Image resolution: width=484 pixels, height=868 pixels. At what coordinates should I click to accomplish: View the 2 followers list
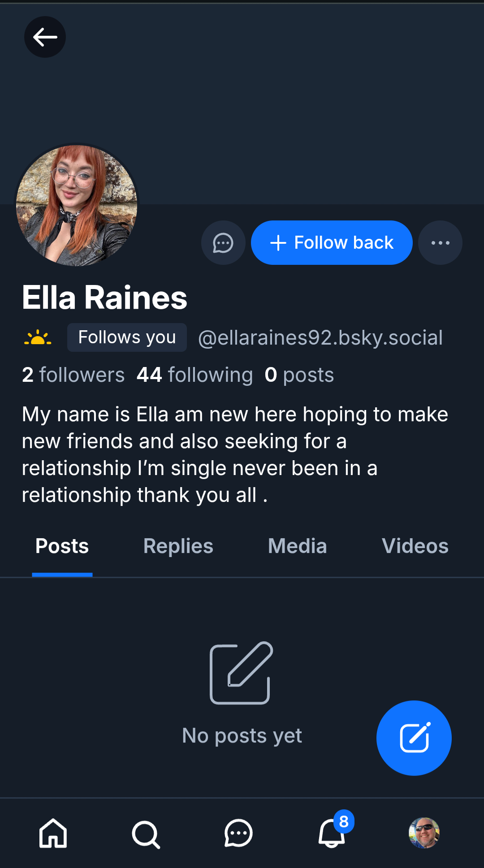[x=73, y=375]
